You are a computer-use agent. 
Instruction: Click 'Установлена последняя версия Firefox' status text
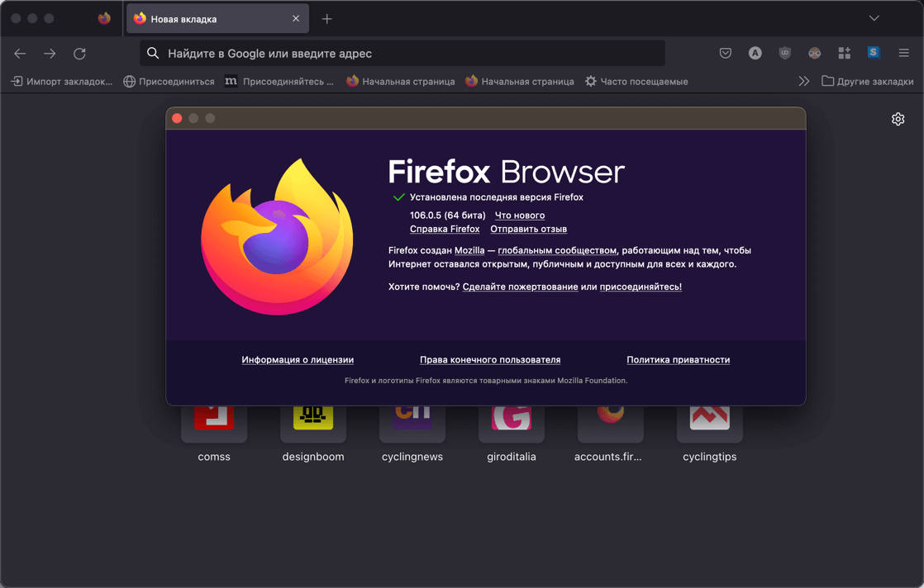click(496, 197)
